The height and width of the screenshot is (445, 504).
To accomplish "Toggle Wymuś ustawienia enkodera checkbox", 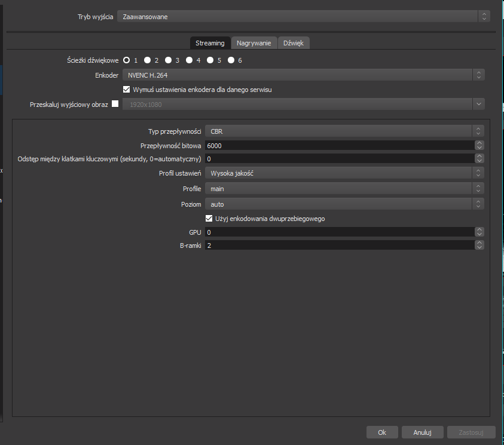I will pyautogui.click(x=126, y=90).
